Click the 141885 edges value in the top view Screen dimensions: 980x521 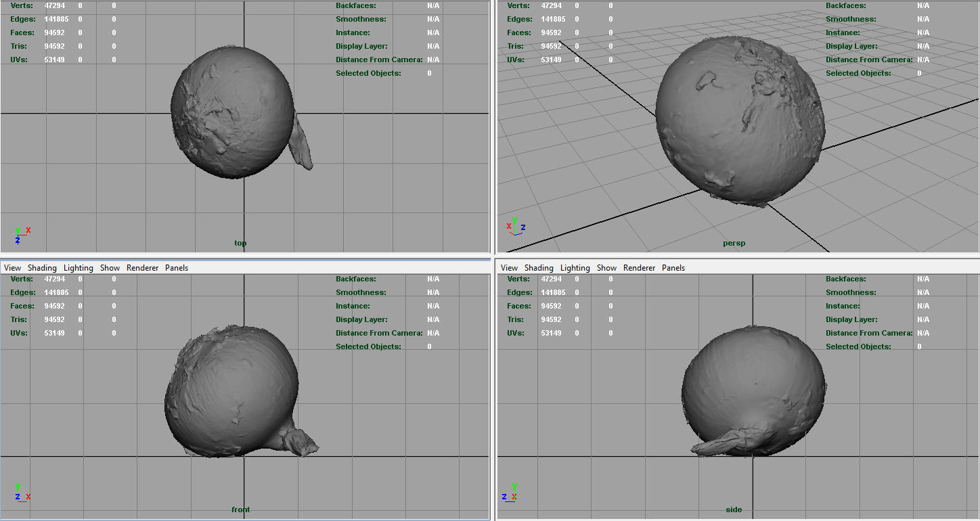56,19
